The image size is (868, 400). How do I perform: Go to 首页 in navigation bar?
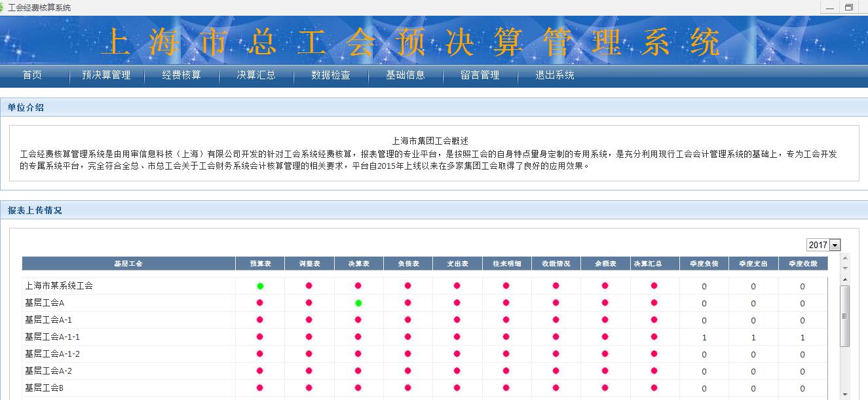[x=32, y=75]
